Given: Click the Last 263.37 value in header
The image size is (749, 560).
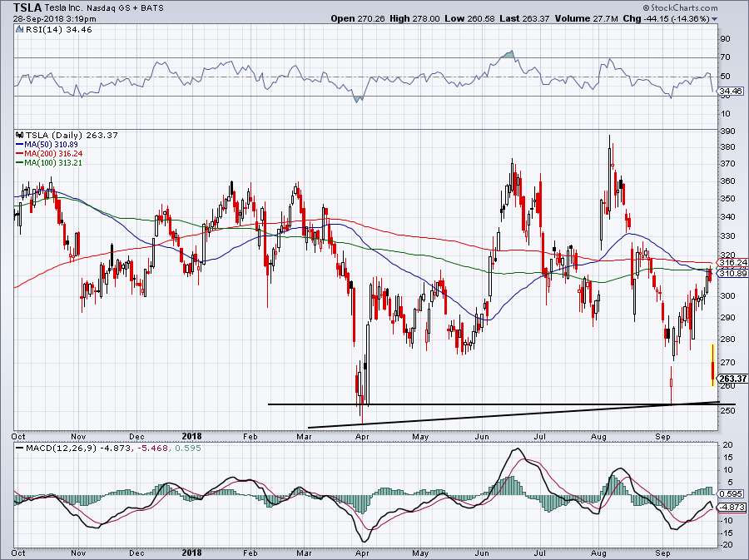Looking at the screenshot, I should click(524, 18).
